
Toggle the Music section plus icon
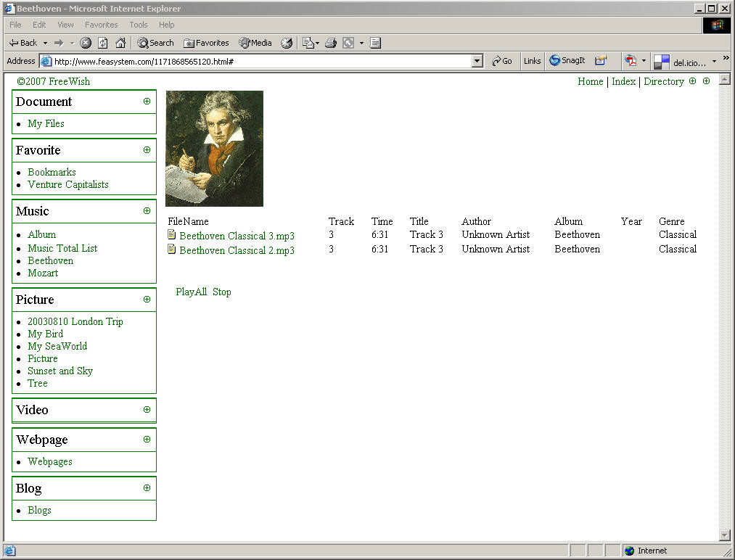pos(147,211)
